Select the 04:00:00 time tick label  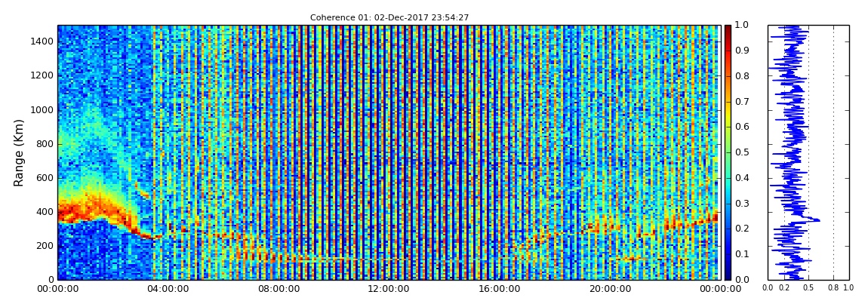(x=168, y=289)
